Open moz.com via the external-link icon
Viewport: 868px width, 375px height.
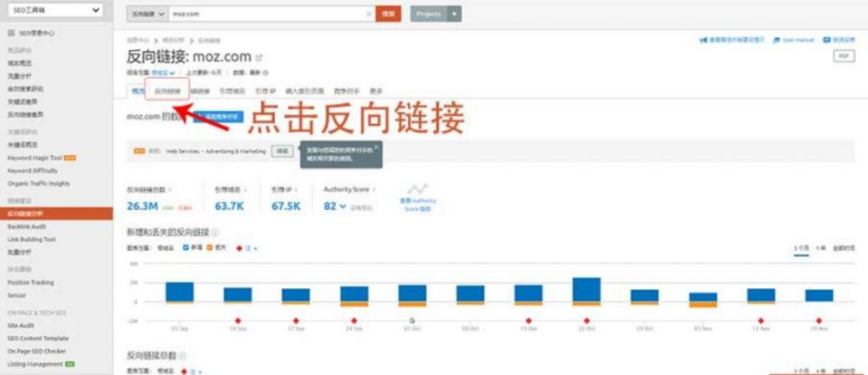click(259, 57)
